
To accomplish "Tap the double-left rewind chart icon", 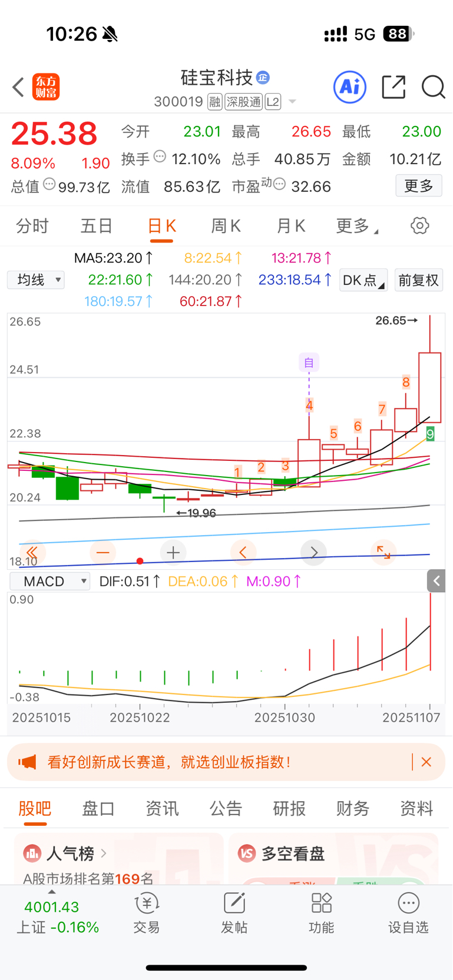I will (x=32, y=552).
